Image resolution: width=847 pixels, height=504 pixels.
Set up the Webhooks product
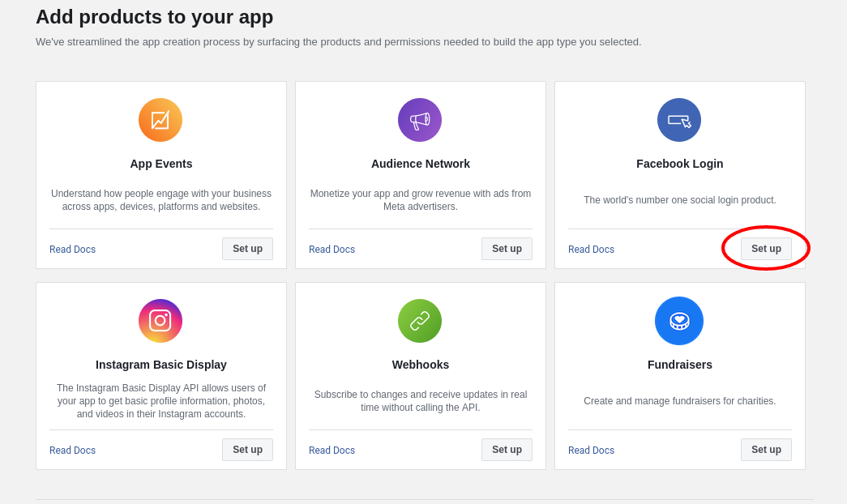coord(507,450)
